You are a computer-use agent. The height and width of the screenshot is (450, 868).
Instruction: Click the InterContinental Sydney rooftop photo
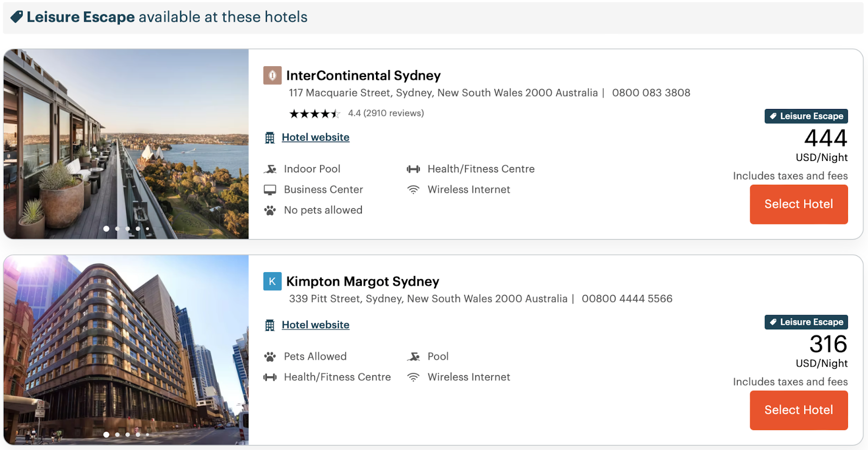(126, 144)
